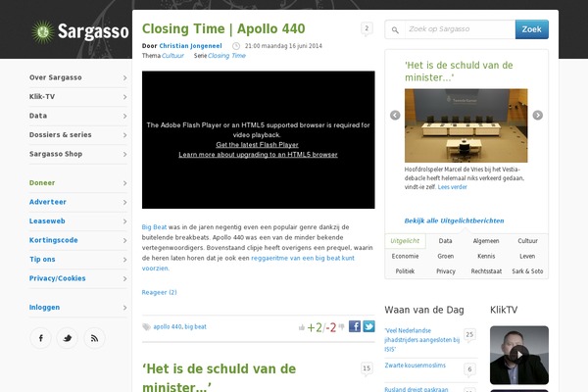Image resolution: width=588 pixels, height=392 pixels.
Task: Open Sargasso Facebook page from sidebar circle icon
Action: point(40,338)
